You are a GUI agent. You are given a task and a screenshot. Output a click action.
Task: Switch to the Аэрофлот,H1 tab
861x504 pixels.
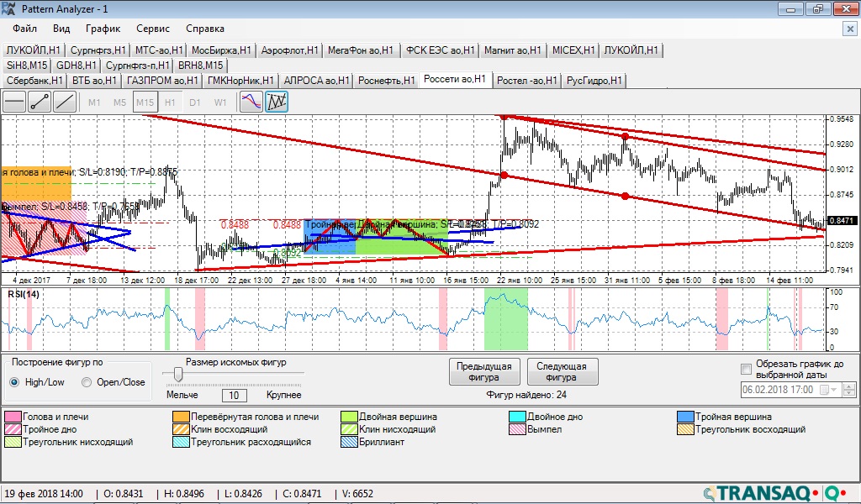point(289,50)
